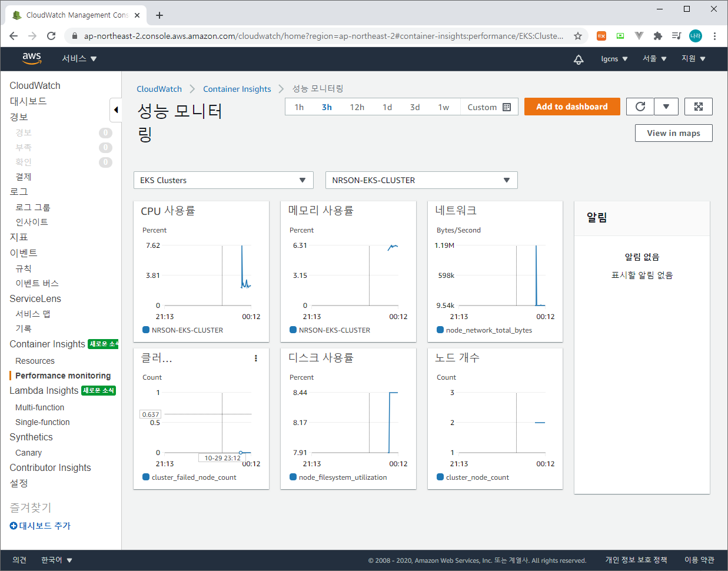Click the browser address bar URL
This screenshot has width=728, height=571.
coord(324,36)
